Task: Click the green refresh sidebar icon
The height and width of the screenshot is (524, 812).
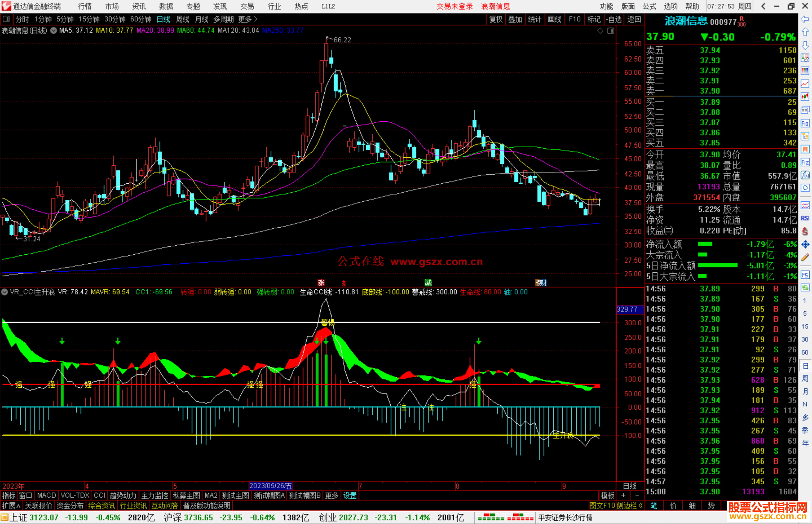Action: point(805,288)
